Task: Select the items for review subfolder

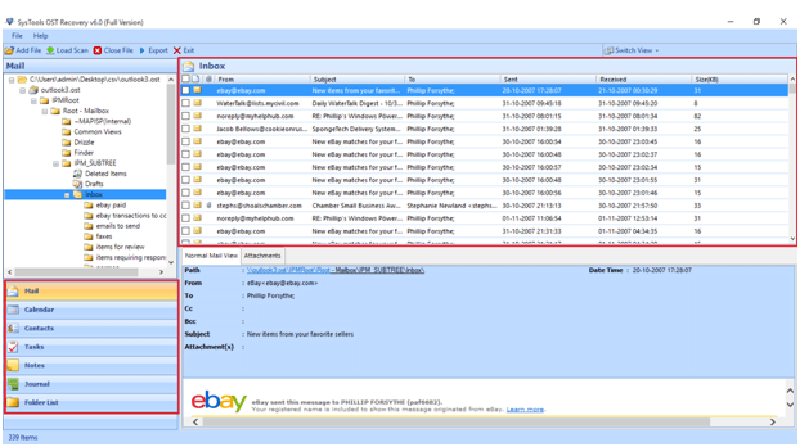Action: click(x=120, y=247)
